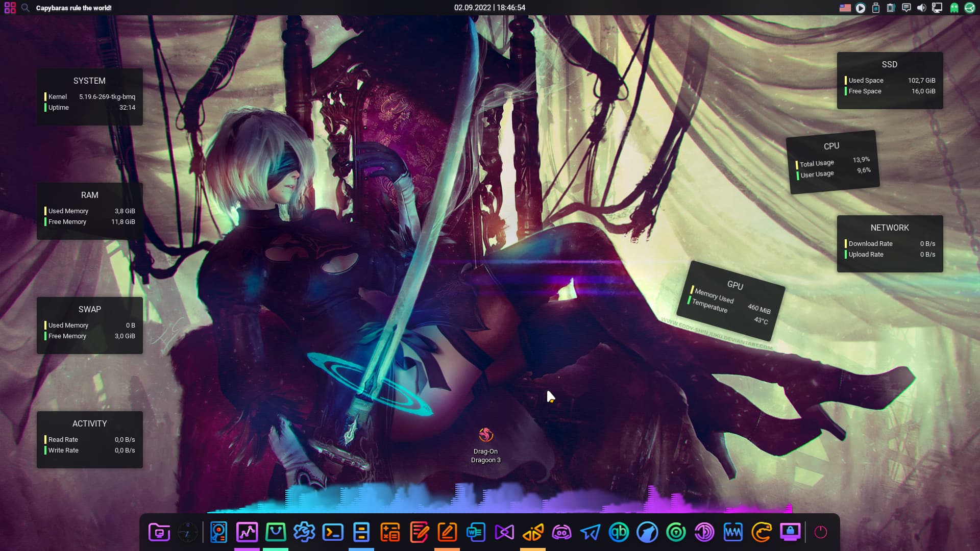This screenshot has height=551, width=980.
Task: Click SWAP Free Memory value '3,0 GiB'
Action: pos(125,336)
